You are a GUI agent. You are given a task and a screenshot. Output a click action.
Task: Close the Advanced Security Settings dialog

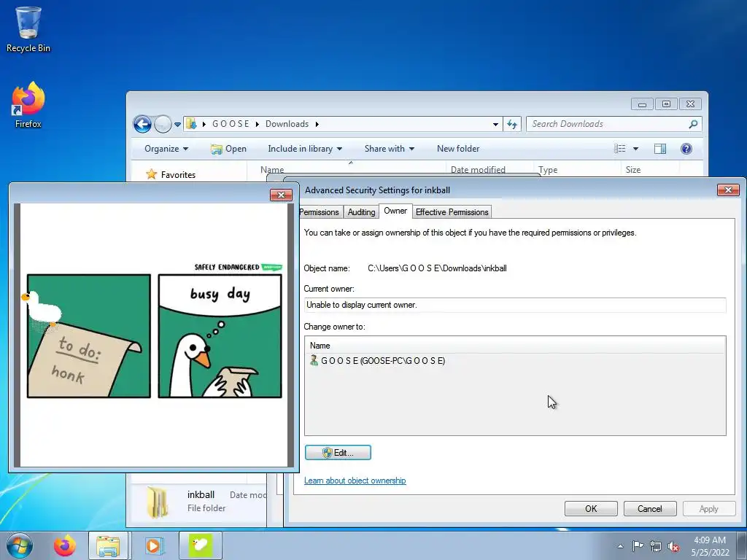pyautogui.click(x=728, y=190)
